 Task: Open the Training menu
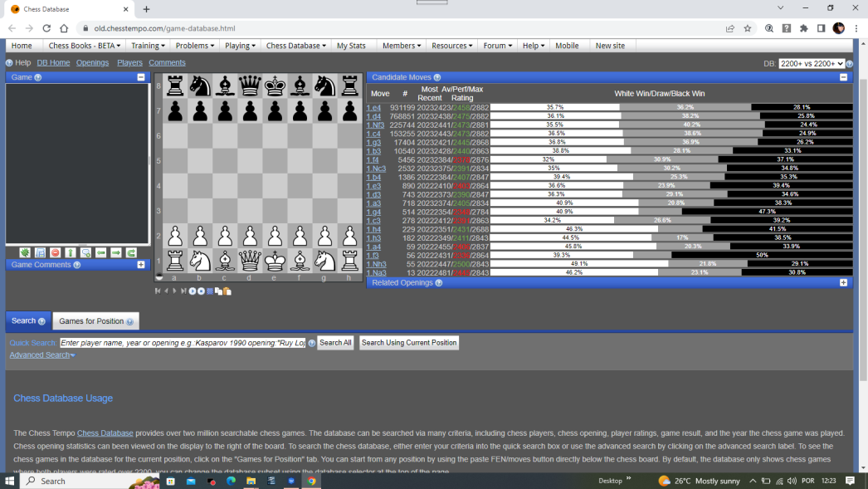click(148, 46)
